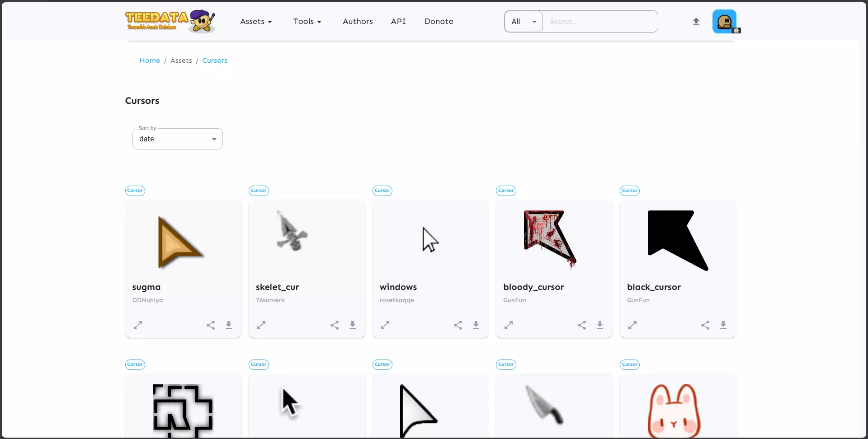Click the Cursor tag above bloody_cursor
This screenshot has height=439, width=868.
[506, 191]
